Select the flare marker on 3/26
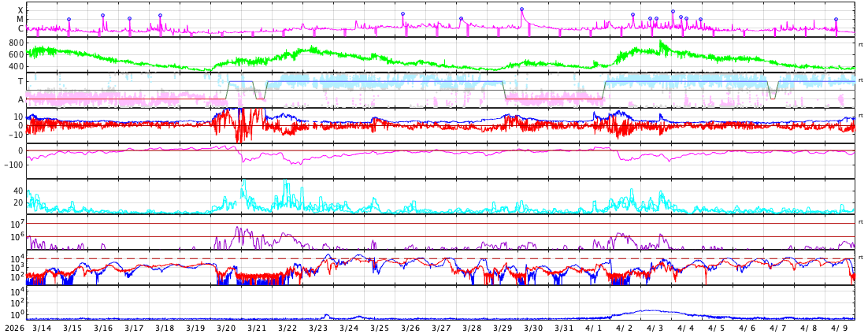This screenshot has height=334, width=868. (x=402, y=14)
